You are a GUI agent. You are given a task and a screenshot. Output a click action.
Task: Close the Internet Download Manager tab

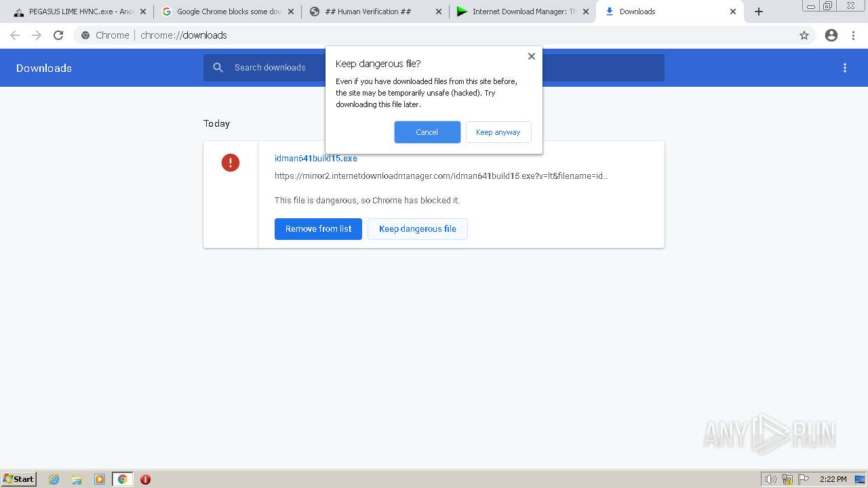point(586,12)
